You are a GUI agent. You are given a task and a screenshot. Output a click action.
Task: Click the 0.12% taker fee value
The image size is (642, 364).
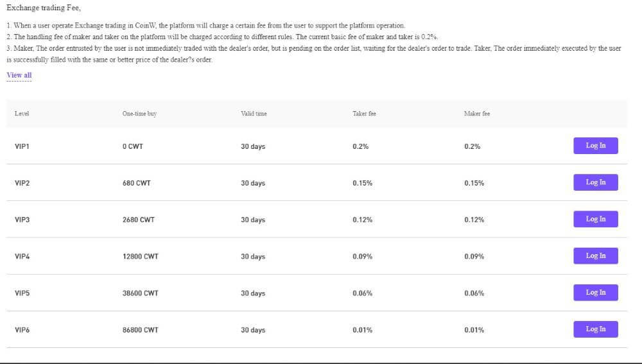point(362,220)
